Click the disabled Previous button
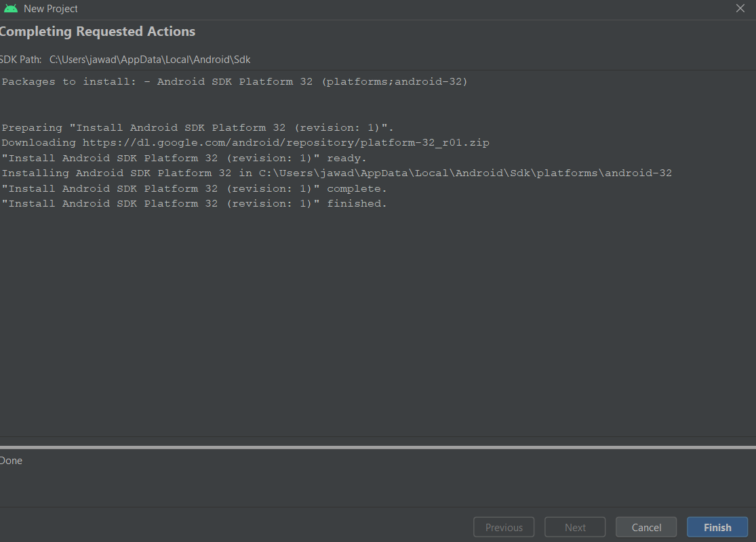The height and width of the screenshot is (542, 756). pyautogui.click(x=504, y=527)
